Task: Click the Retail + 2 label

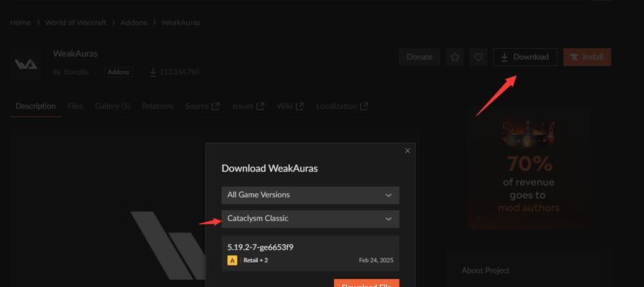Action: 256,260
